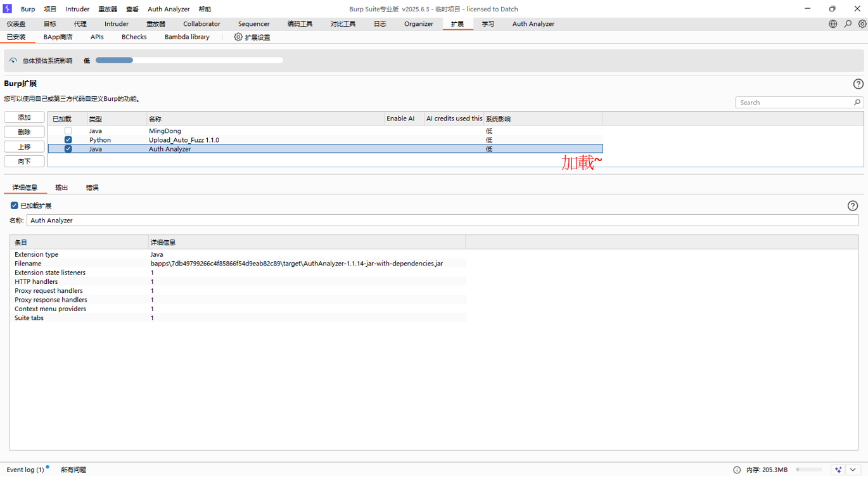Click the overall system impact progress bar
This screenshot has width=868, height=481.
point(189,60)
